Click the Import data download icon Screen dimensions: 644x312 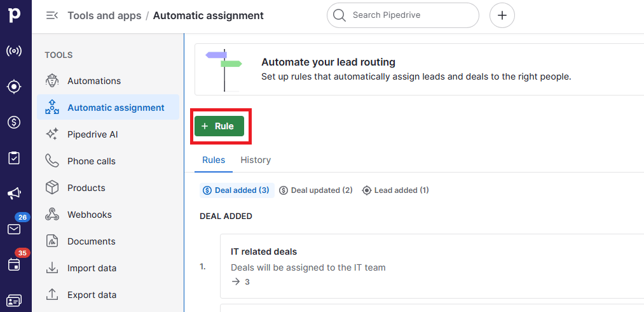[52, 268]
